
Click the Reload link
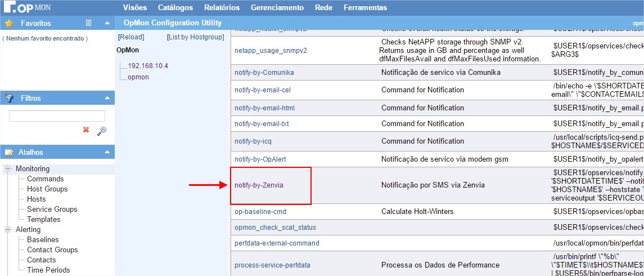coord(131,37)
